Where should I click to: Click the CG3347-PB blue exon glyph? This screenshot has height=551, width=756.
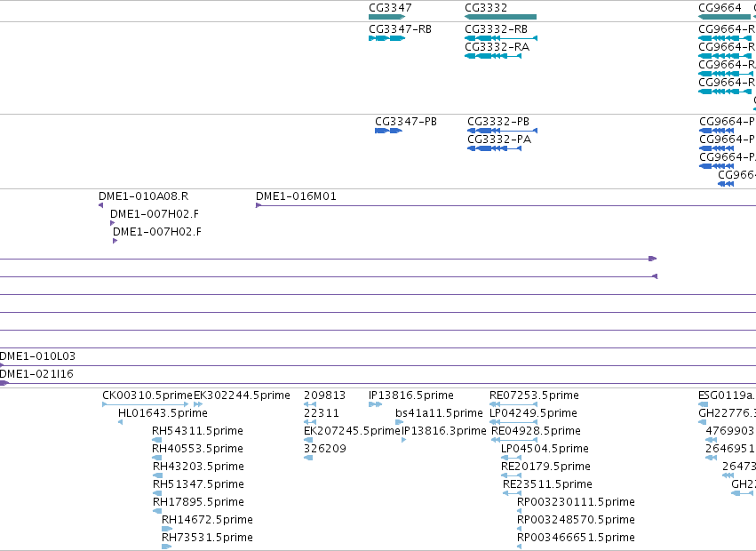pyautogui.click(x=388, y=131)
